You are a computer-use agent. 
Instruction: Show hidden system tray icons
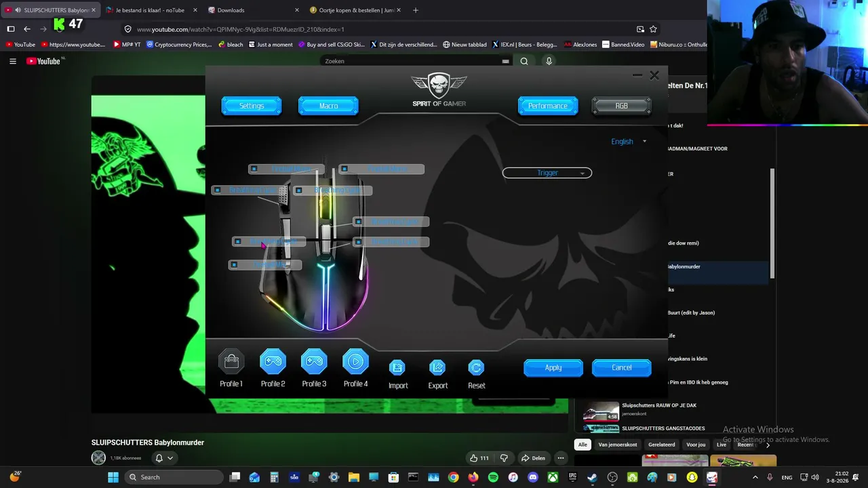coord(755,477)
